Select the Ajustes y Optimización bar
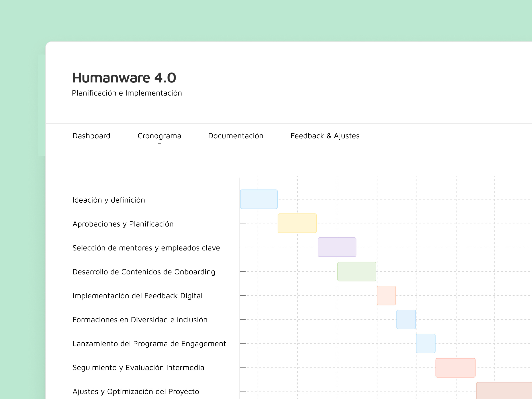Viewport: 532px width, 399px height. point(504,391)
